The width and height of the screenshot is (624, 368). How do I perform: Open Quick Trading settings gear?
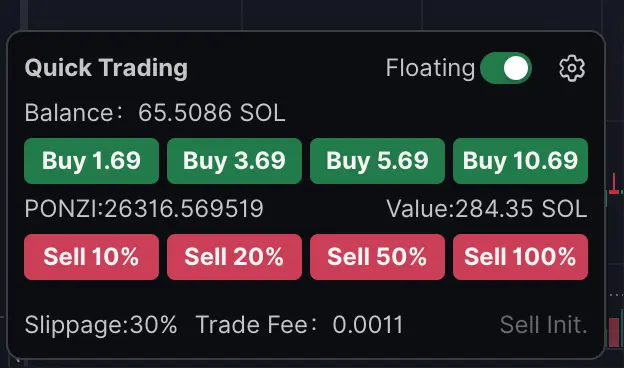(x=572, y=68)
